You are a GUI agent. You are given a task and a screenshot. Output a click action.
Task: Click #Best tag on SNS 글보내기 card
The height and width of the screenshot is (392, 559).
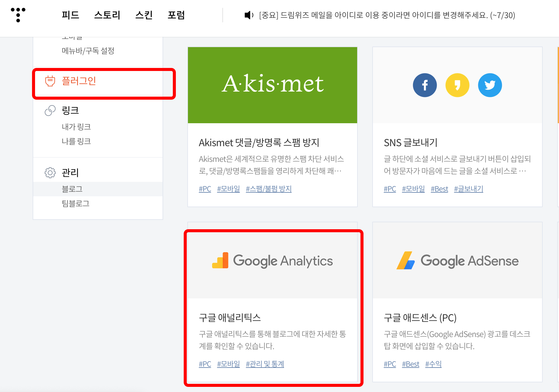coord(439,189)
